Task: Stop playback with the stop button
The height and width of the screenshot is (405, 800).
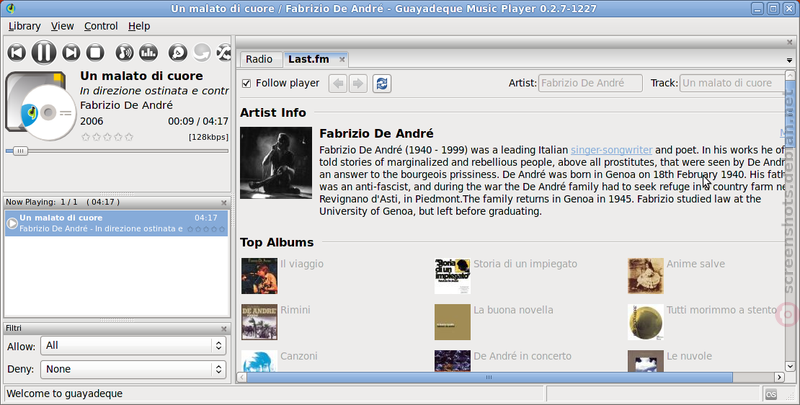Action: tap(95, 53)
